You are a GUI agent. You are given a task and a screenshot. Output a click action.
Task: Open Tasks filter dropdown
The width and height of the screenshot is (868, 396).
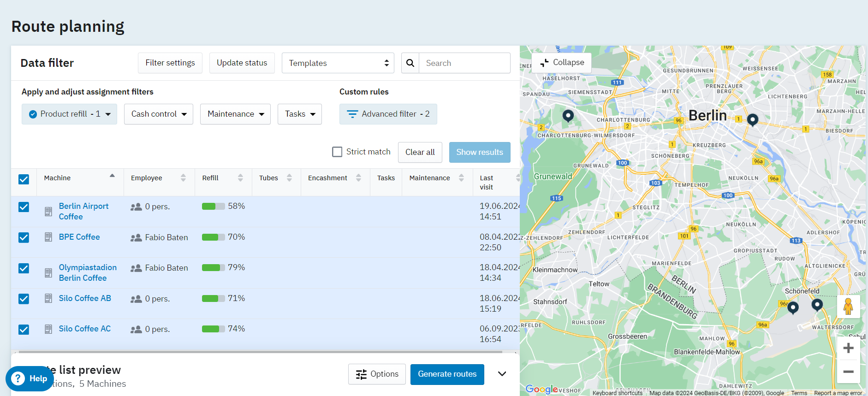(x=300, y=114)
